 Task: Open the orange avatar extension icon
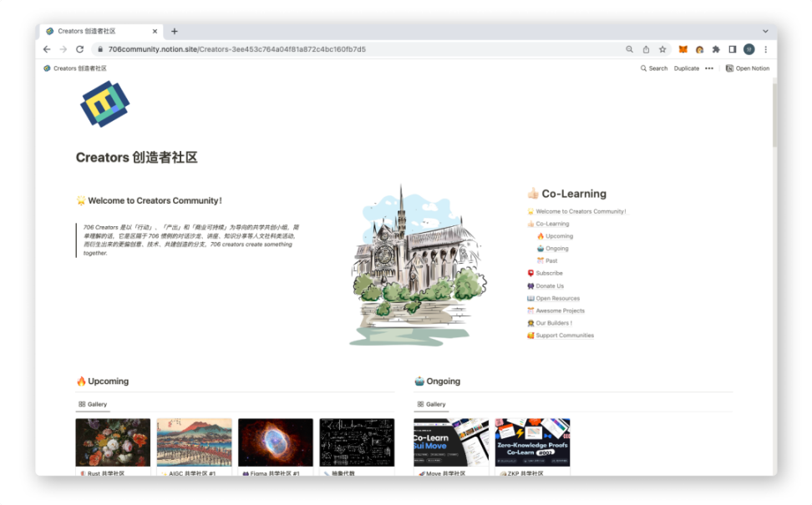point(699,49)
